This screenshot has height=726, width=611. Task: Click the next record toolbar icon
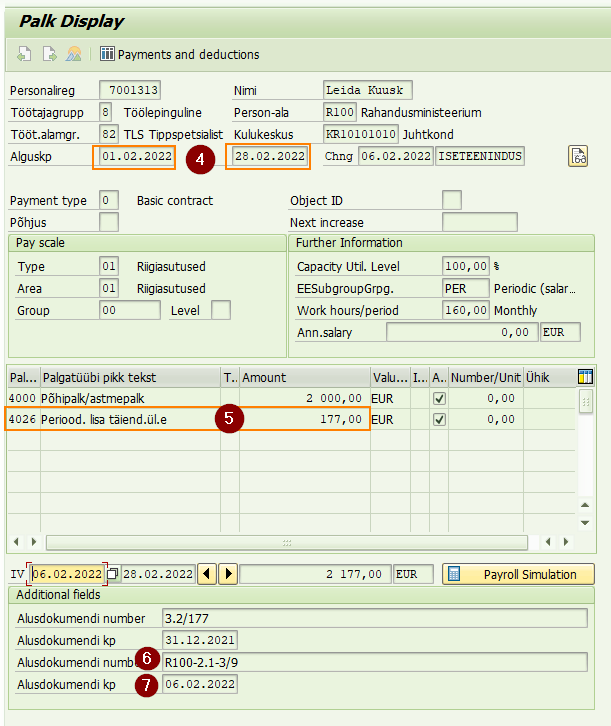coord(49,54)
